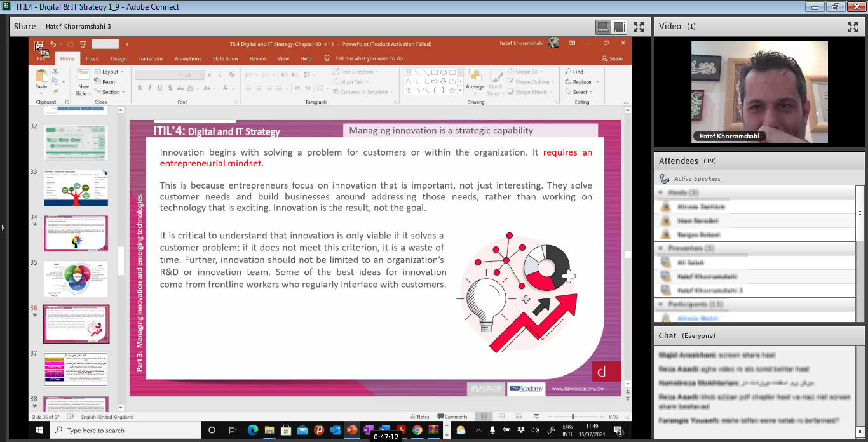The width and height of the screenshot is (868, 442).
Task: Expand the shapes gallery More arrow
Action: click(460, 91)
